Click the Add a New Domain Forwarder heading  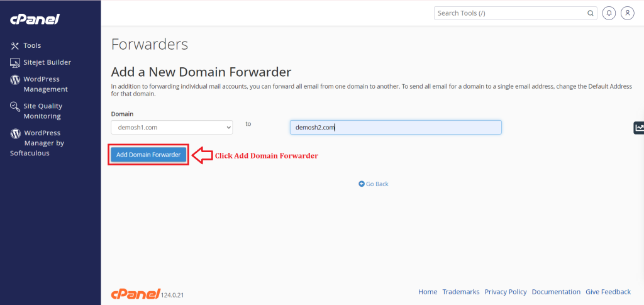pyautogui.click(x=201, y=72)
